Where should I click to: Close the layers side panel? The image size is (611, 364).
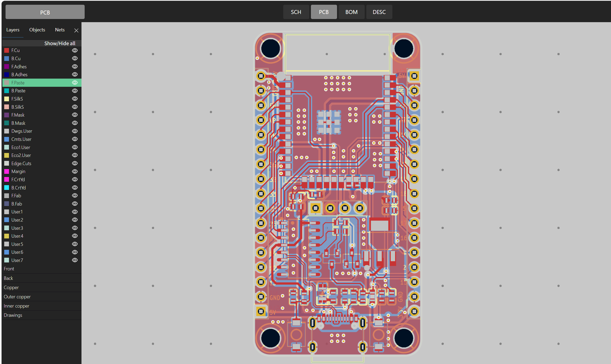pos(76,31)
